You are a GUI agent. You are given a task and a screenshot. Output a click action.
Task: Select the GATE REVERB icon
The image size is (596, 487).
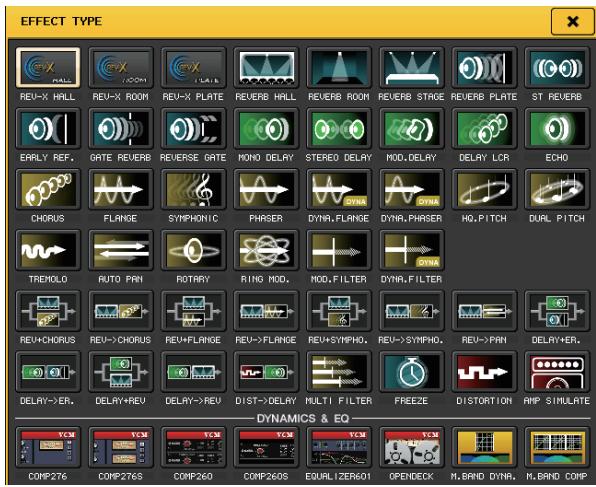121,128
